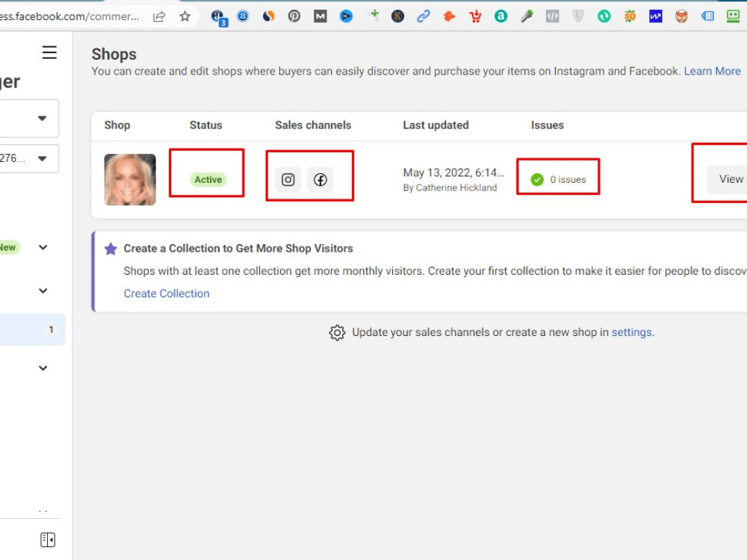
Task: Open the Learn More link
Action: click(712, 71)
